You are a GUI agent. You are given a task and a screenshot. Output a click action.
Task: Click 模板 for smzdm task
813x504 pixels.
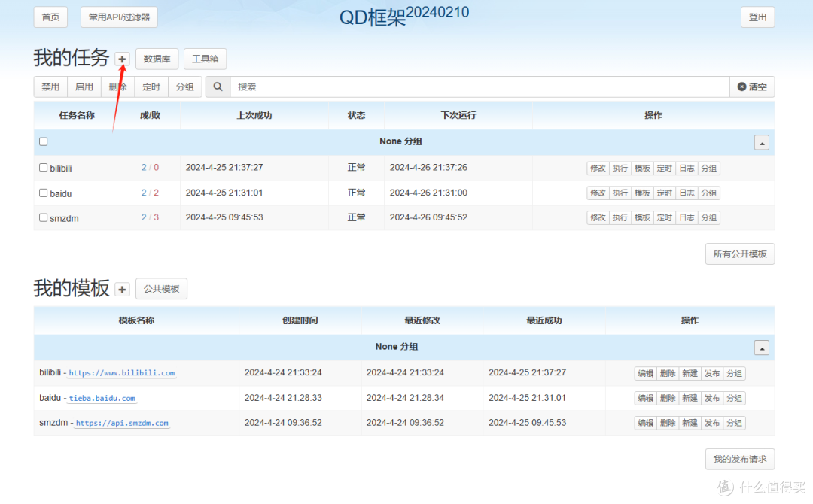coord(642,218)
